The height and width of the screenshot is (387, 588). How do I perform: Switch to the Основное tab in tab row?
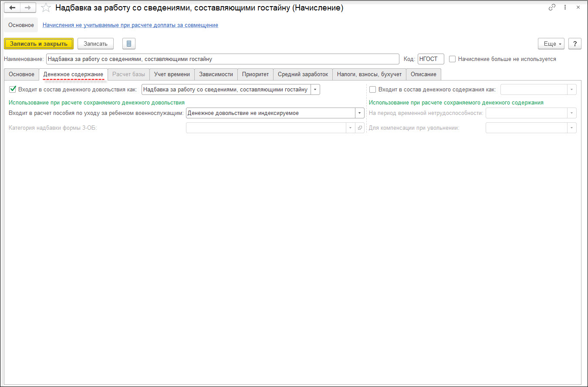[x=21, y=74]
